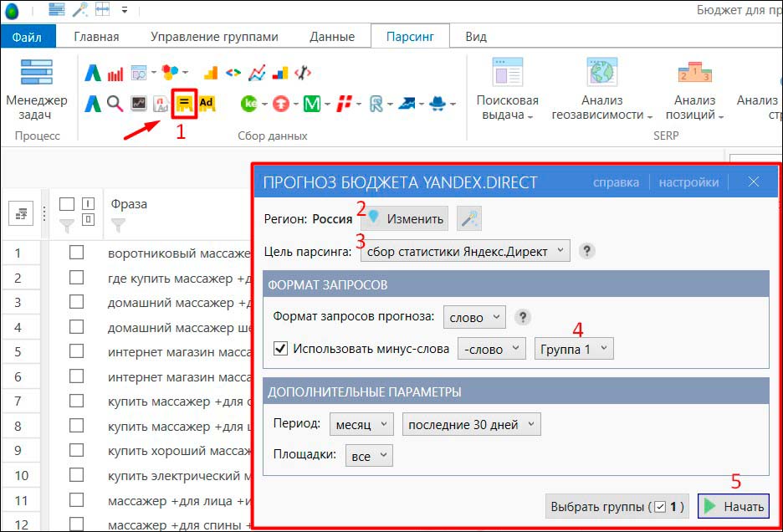Click the Фраза column filter funnel

coord(118,225)
